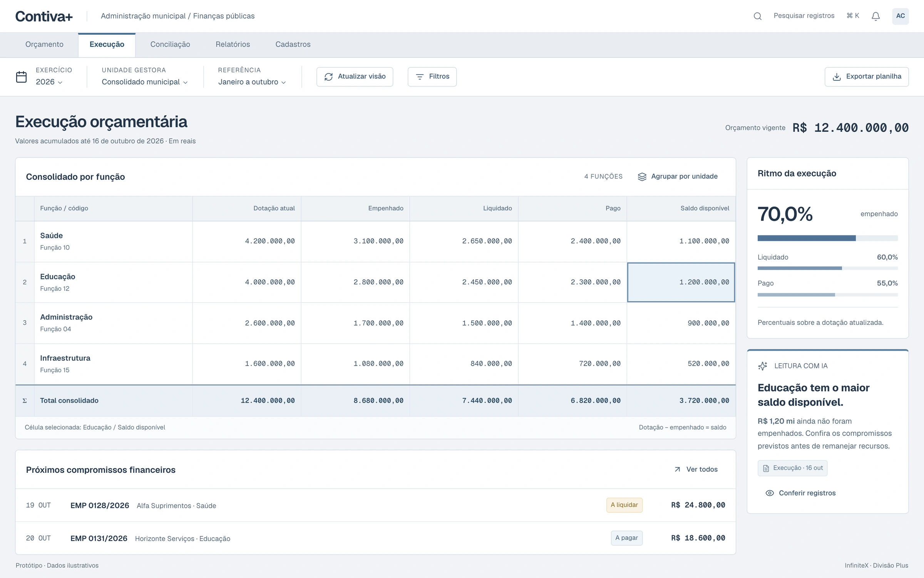Image resolution: width=924 pixels, height=578 pixels.
Task: Open the Cadastros tab
Action: (x=293, y=45)
